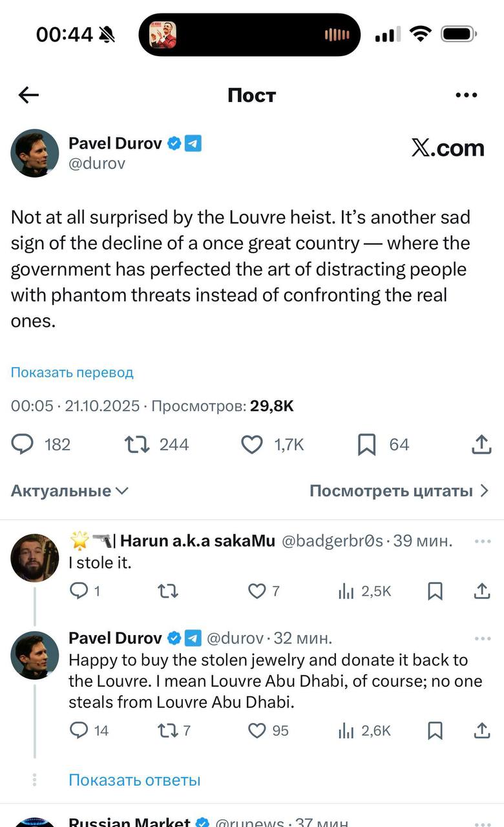Open the @badgerbr0s user handle
The image size is (504, 827).
coord(331,541)
